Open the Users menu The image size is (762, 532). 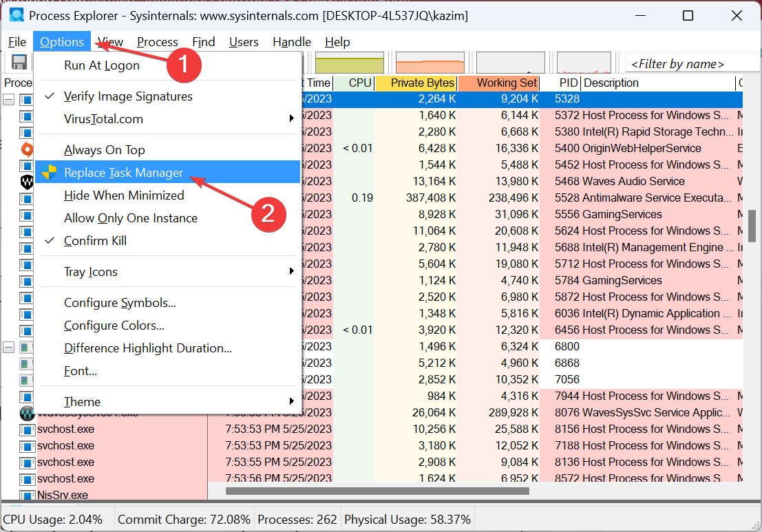(x=244, y=42)
